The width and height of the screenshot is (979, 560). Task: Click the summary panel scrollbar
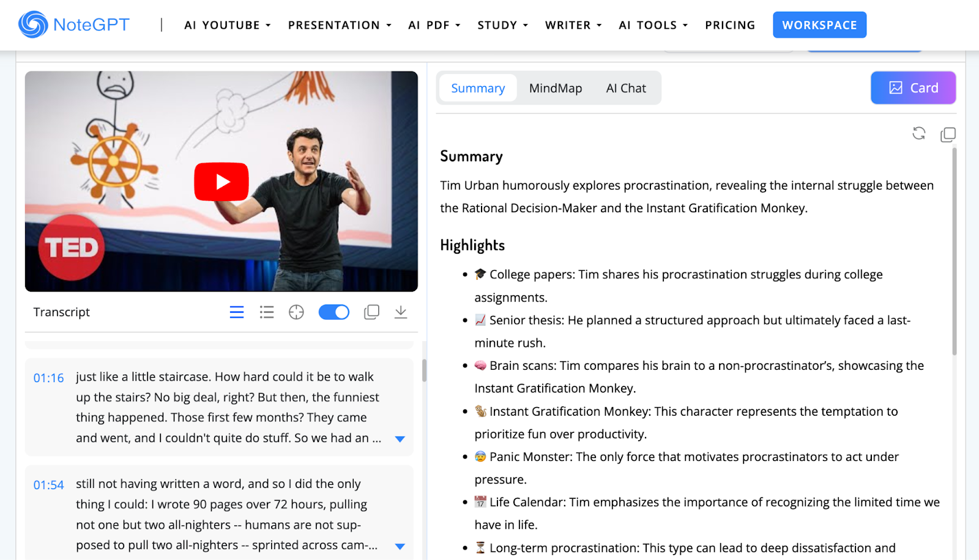(x=954, y=251)
